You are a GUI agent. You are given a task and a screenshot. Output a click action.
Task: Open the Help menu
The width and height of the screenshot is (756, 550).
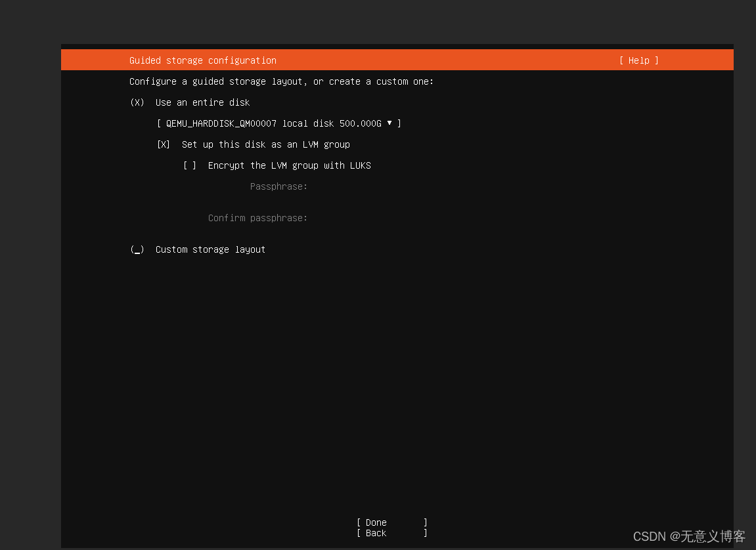coord(638,60)
